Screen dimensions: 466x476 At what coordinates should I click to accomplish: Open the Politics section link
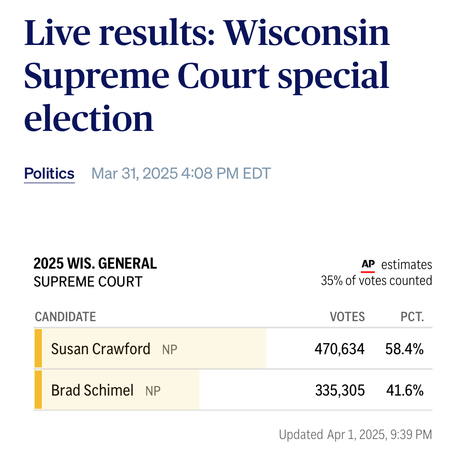tap(49, 174)
